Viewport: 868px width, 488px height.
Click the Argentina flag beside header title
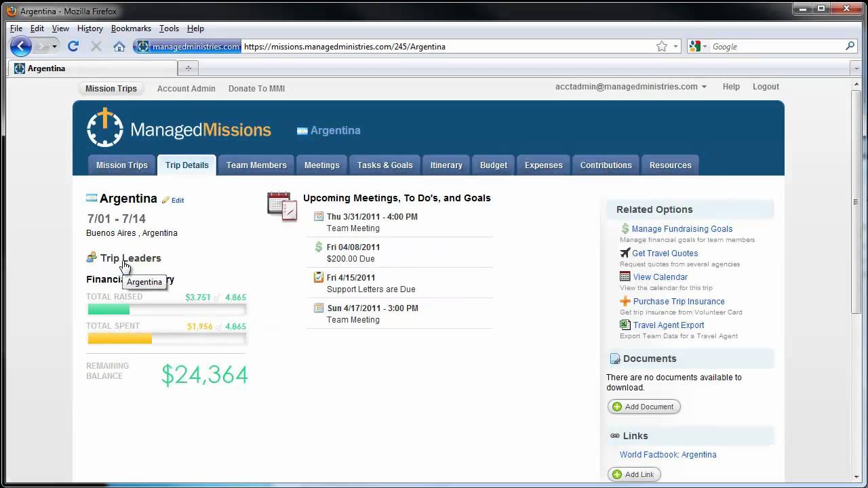pos(302,131)
